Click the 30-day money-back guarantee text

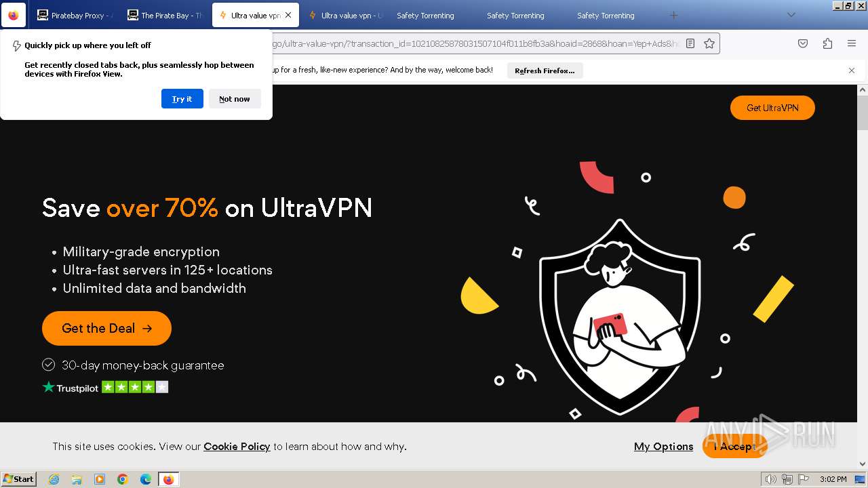[142, 365]
